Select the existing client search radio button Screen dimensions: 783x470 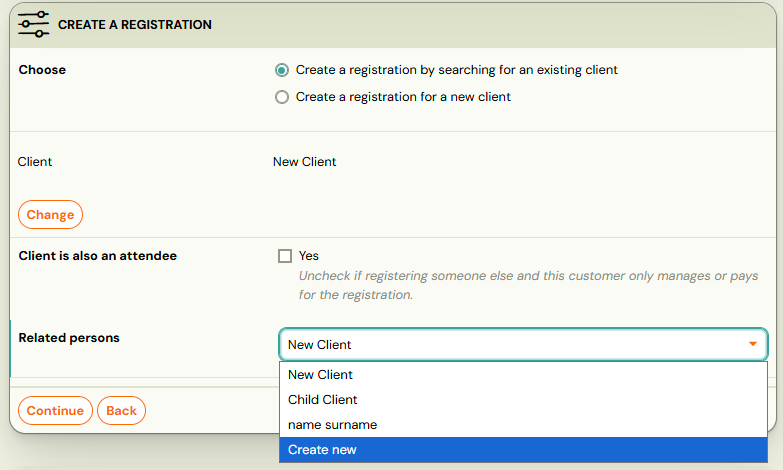pyautogui.click(x=282, y=70)
